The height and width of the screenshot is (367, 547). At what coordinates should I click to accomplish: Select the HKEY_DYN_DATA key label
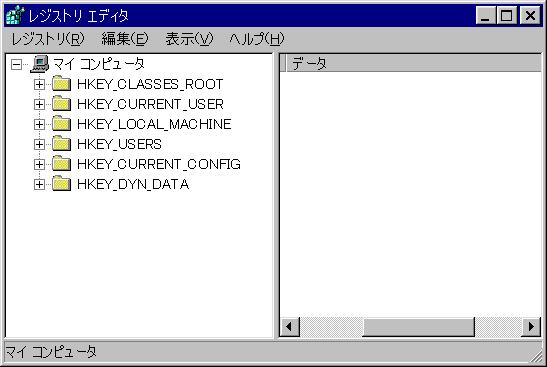[x=133, y=185]
